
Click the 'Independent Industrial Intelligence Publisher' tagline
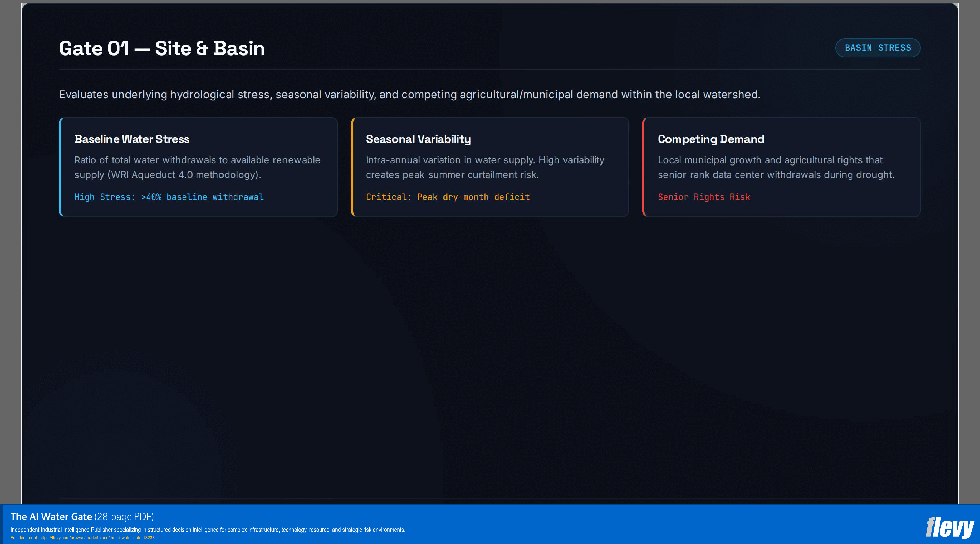[208, 530]
